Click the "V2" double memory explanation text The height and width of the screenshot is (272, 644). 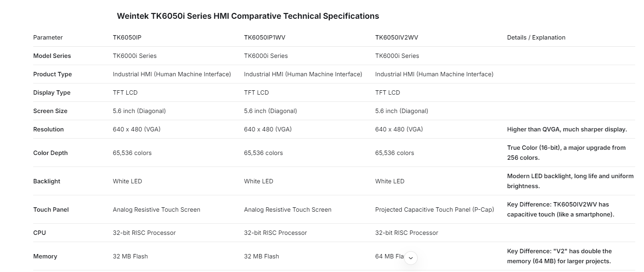point(559,256)
